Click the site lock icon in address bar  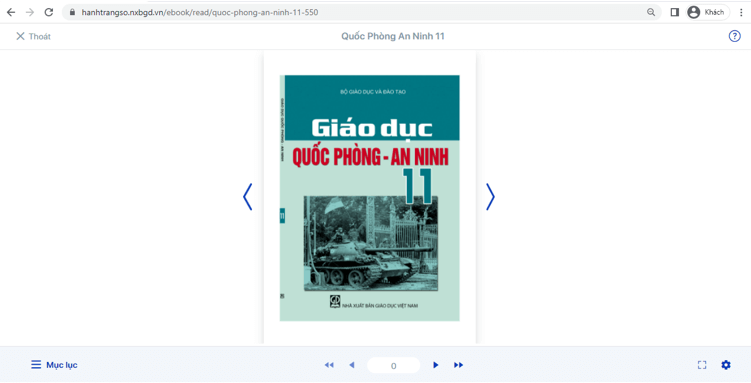point(72,12)
